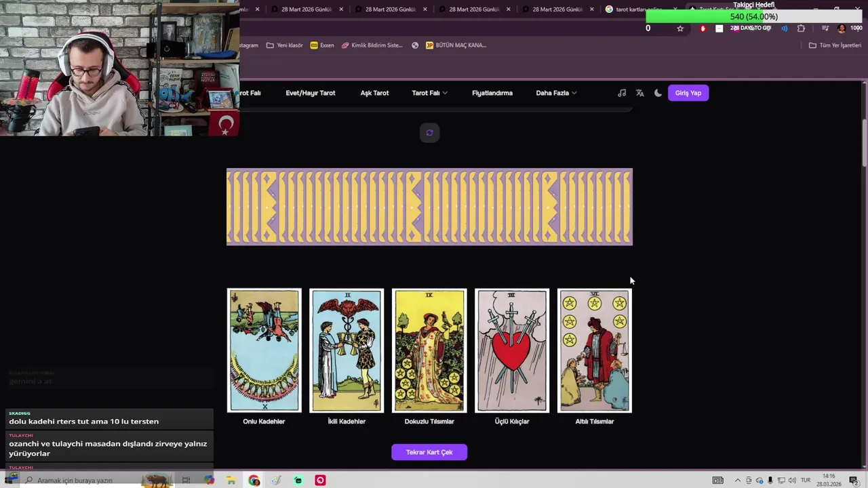
Task: Toggle dark mode with moon icon
Action: point(658,93)
